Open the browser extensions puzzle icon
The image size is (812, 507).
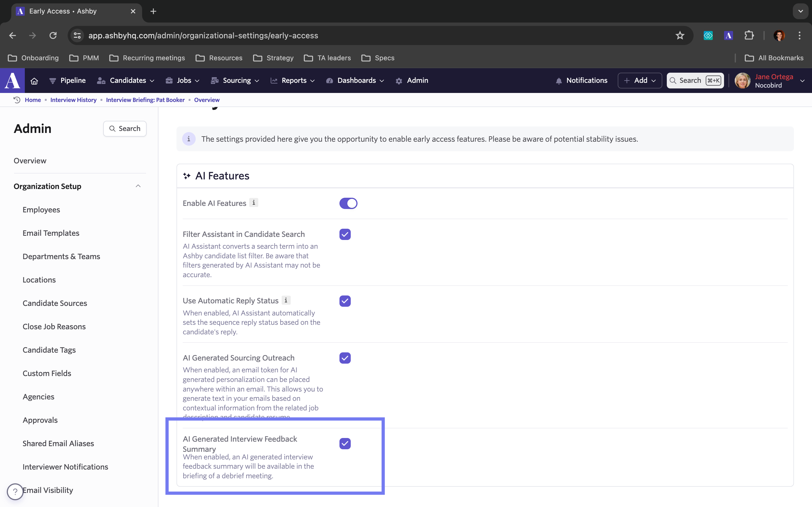pyautogui.click(x=749, y=35)
